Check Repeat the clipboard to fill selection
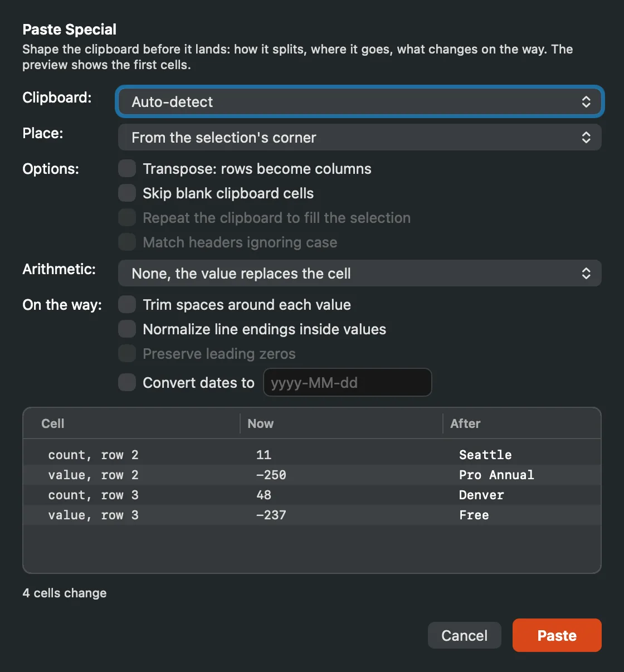This screenshot has height=672, width=624. (127, 217)
